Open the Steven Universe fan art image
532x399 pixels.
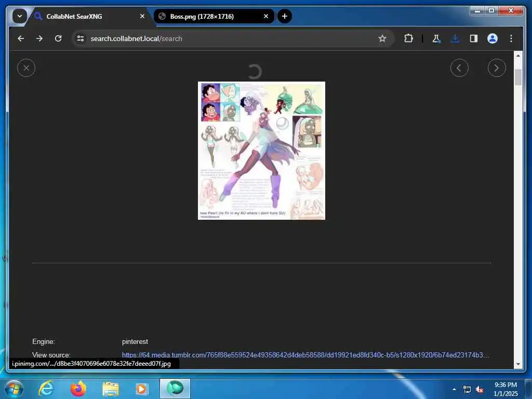[x=261, y=151]
